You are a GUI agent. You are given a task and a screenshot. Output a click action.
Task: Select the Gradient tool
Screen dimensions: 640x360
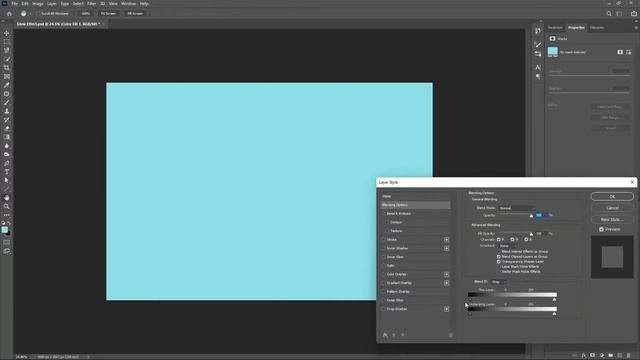click(7, 137)
